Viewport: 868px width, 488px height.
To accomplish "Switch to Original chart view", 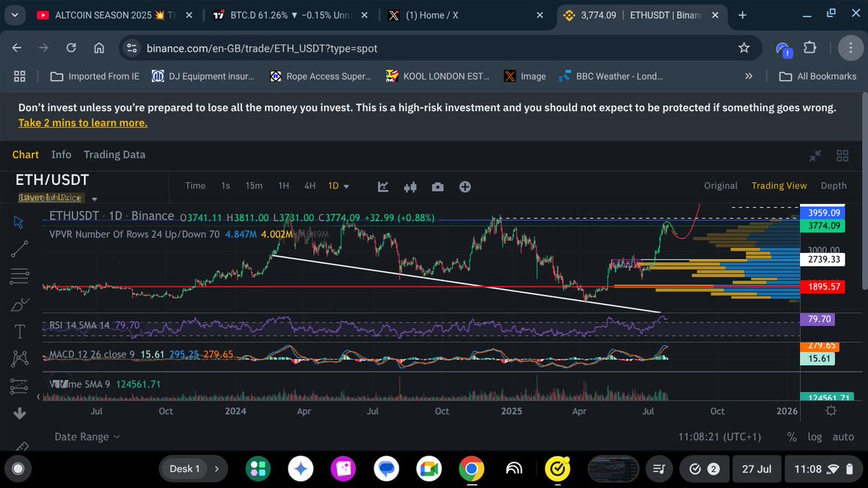I will 721,186.
